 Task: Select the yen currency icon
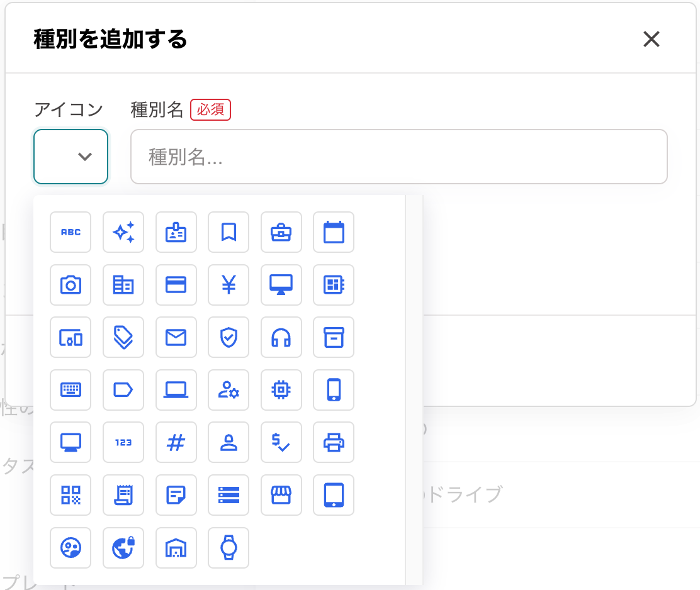229,284
